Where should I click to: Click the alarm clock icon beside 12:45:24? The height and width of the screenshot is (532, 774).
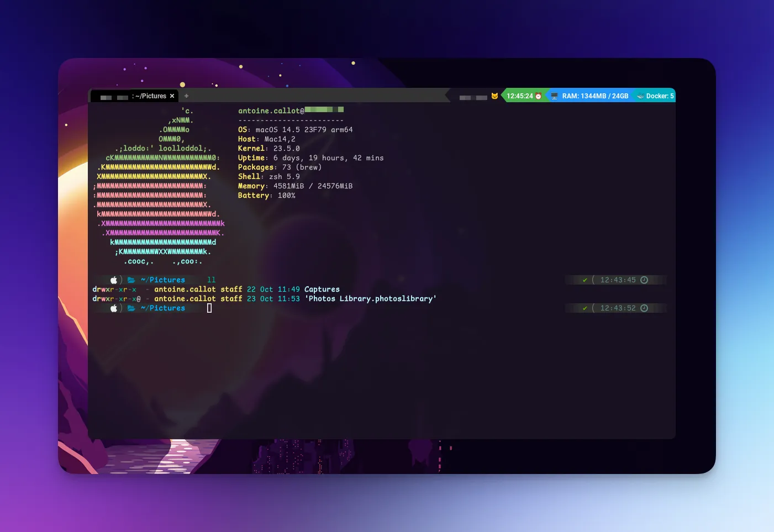pos(539,96)
